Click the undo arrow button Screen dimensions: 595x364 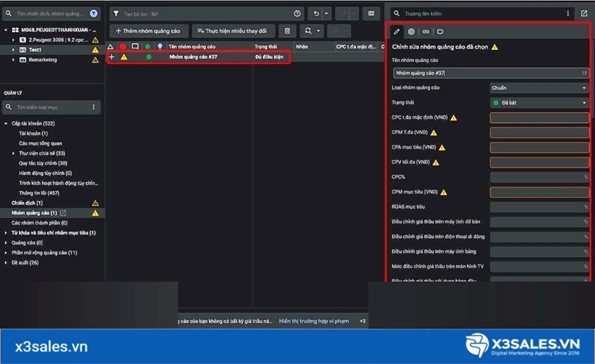[316, 14]
